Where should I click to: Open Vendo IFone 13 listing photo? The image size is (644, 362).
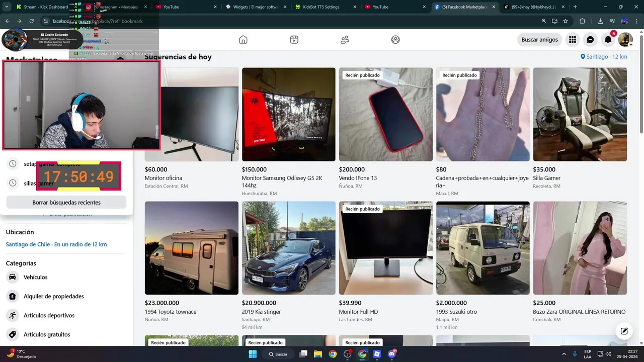pyautogui.click(x=386, y=115)
